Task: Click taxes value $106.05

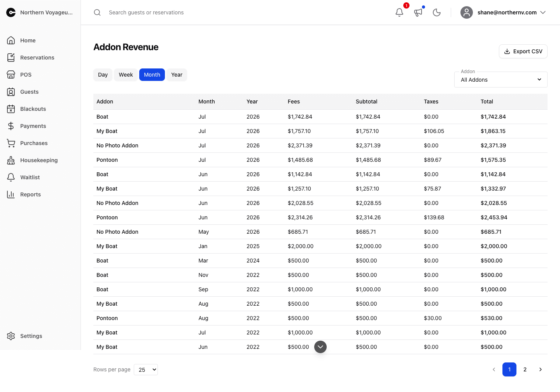Action: coord(434,131)
